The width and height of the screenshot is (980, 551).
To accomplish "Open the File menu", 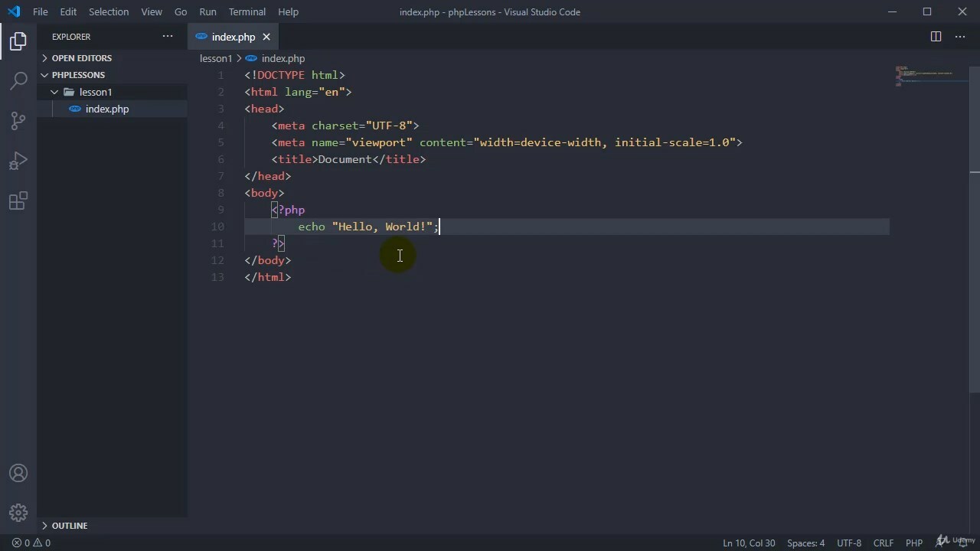I will [x=41, y=11].
